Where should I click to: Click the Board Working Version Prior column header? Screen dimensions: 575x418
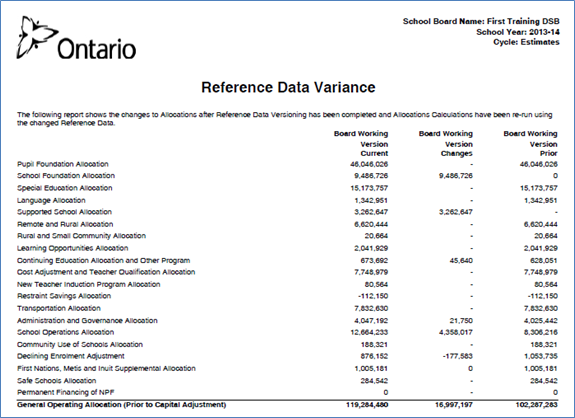(x=530, y=143)
